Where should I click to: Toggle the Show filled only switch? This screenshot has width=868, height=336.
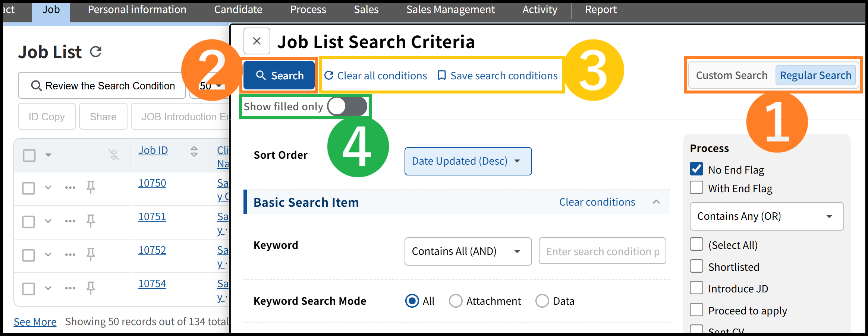[347, 107]
